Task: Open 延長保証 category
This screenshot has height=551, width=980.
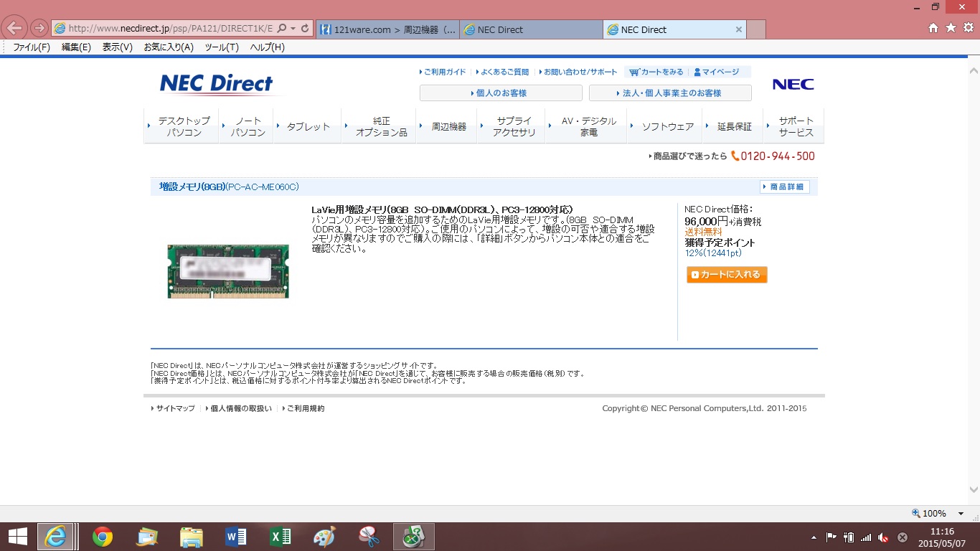Action: [732, 126]
